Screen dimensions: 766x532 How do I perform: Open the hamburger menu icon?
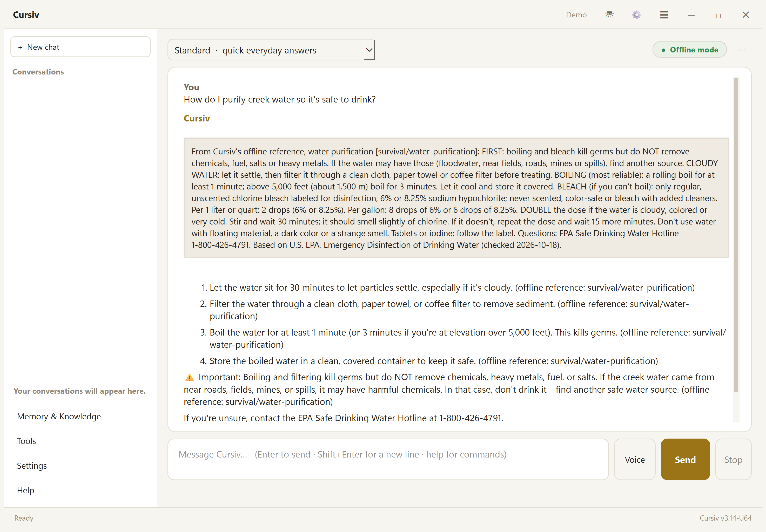coord(664,15)
